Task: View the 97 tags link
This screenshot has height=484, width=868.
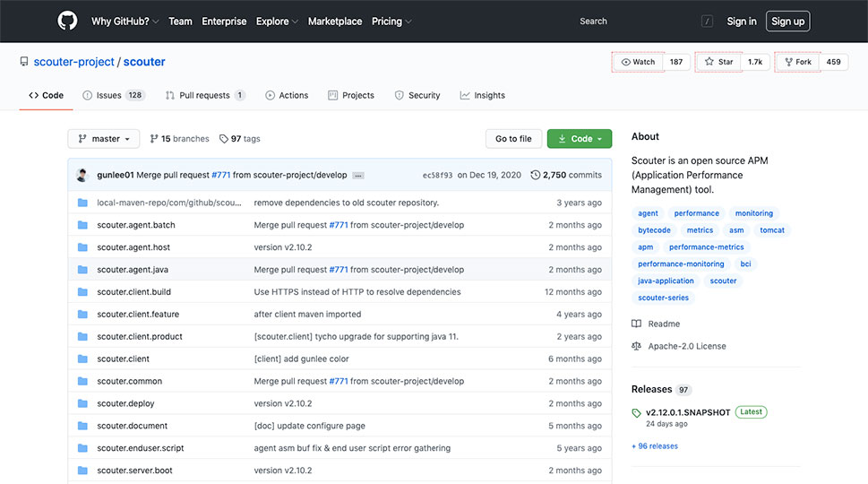Action: [240, 138]
